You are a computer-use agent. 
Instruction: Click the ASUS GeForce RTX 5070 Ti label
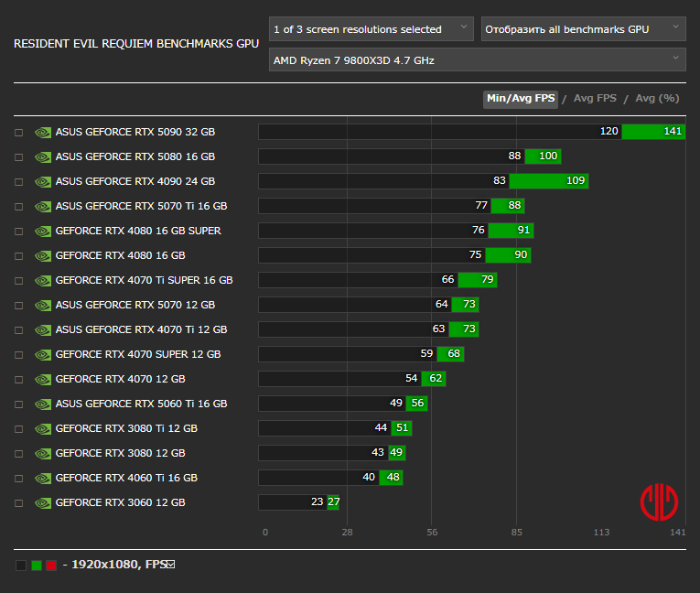pyautogui.click(x=141, y=206)
